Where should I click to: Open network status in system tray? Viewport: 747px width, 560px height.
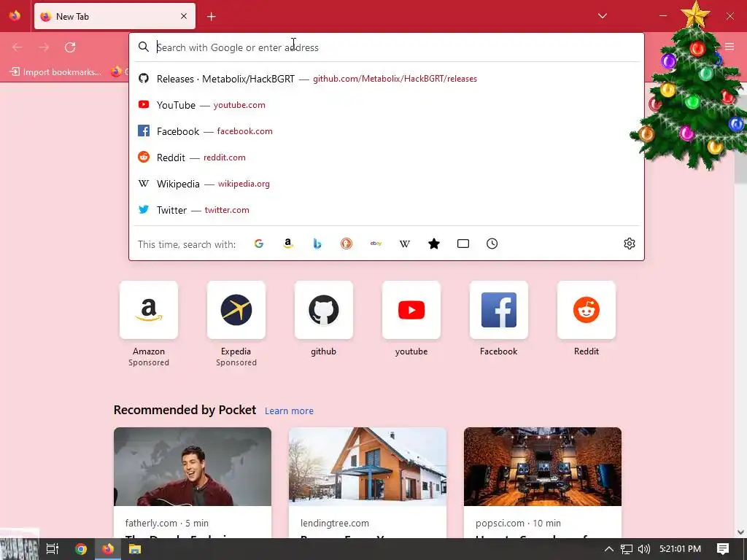point(627,549)
